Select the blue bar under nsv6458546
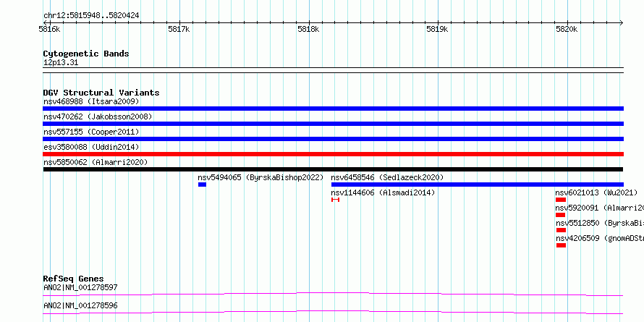 (478, 185)
